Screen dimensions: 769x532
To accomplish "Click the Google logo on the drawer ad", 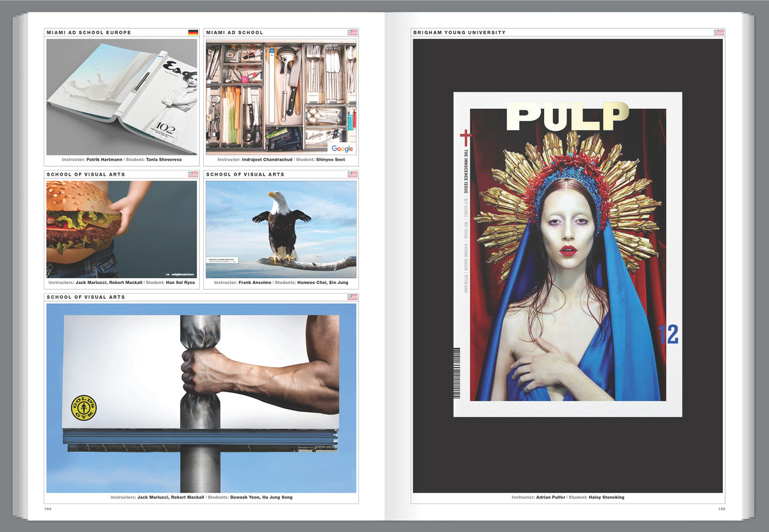I will coord(342,148).
